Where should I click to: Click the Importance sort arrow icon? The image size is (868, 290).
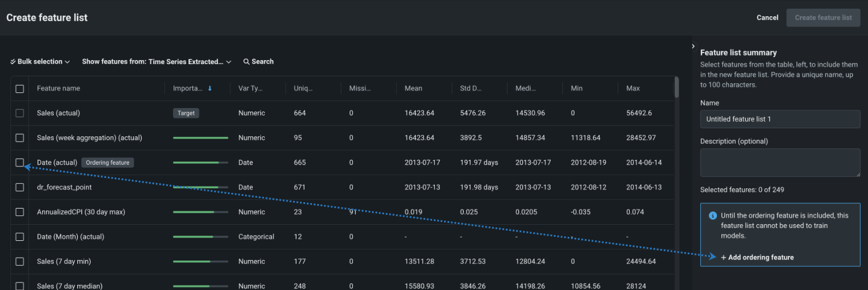[x=210, y=88]
